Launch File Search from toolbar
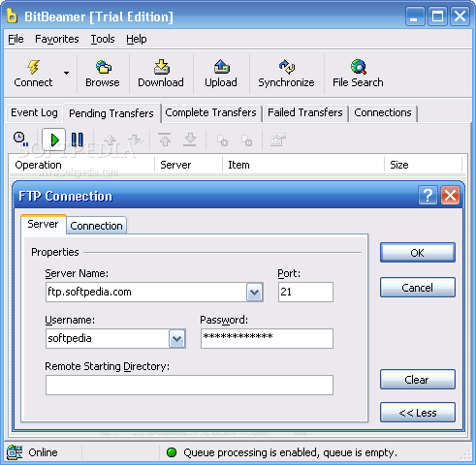The width and height of the screenshot is (476, 465). click(359, 67)
